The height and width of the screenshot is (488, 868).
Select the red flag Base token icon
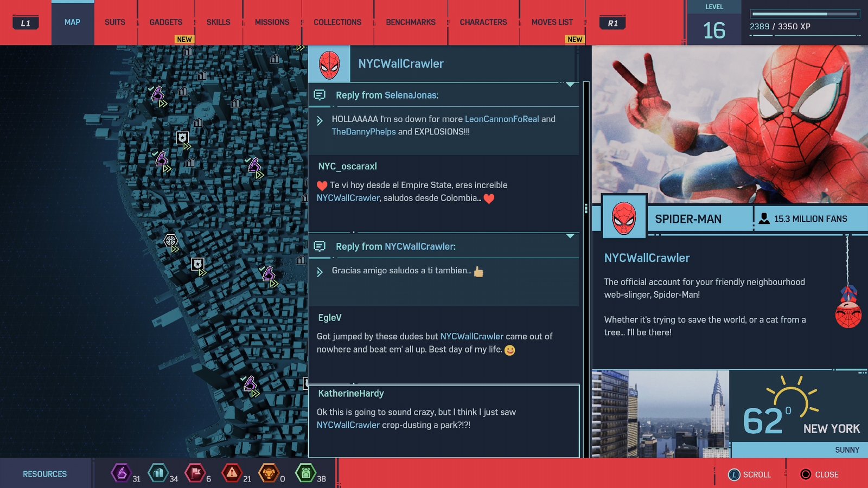coord(195,473)
